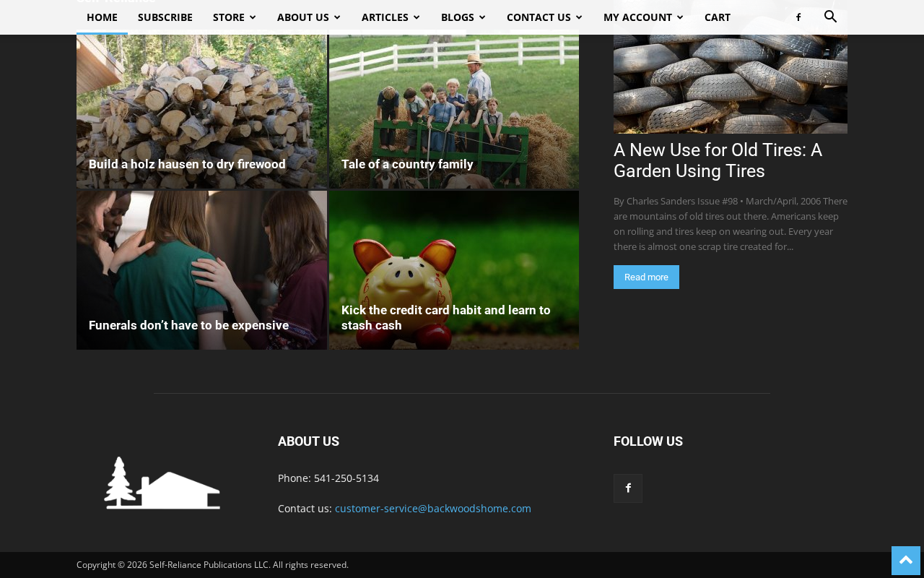
Task: Click the tires article excerpt text
Action: (x=731, y=223)
